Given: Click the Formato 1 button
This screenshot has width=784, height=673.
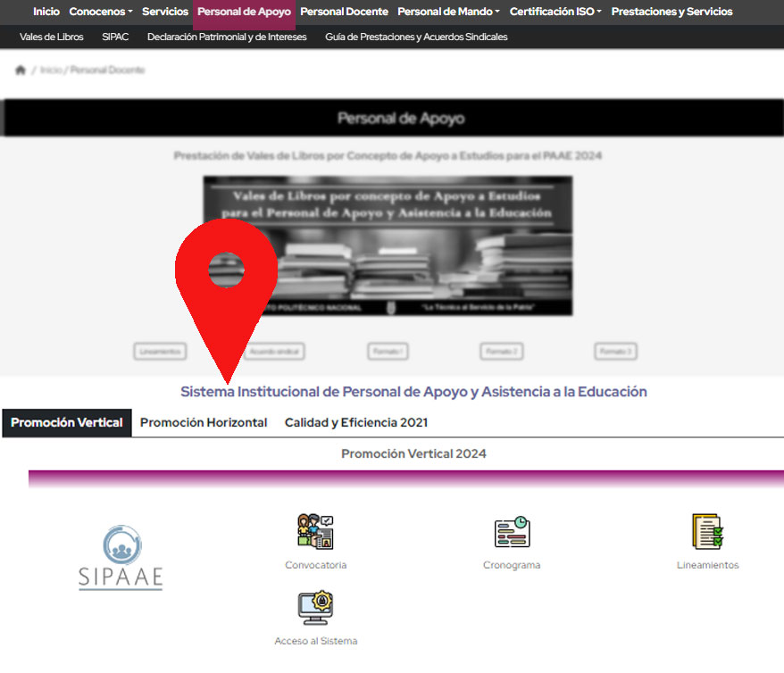Looking at the screenshot, I should coord(388,352).
